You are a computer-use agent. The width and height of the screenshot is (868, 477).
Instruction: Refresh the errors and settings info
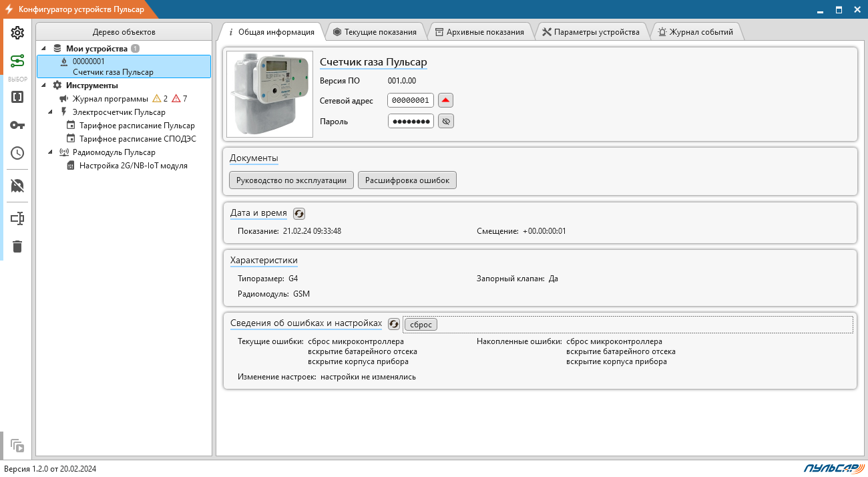[394, 324]
